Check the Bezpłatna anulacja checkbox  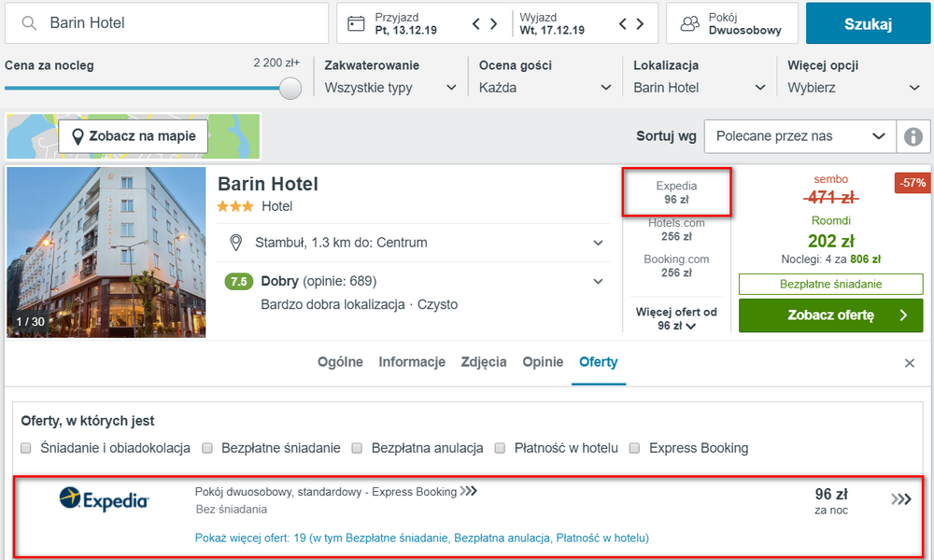click(357, 448)
